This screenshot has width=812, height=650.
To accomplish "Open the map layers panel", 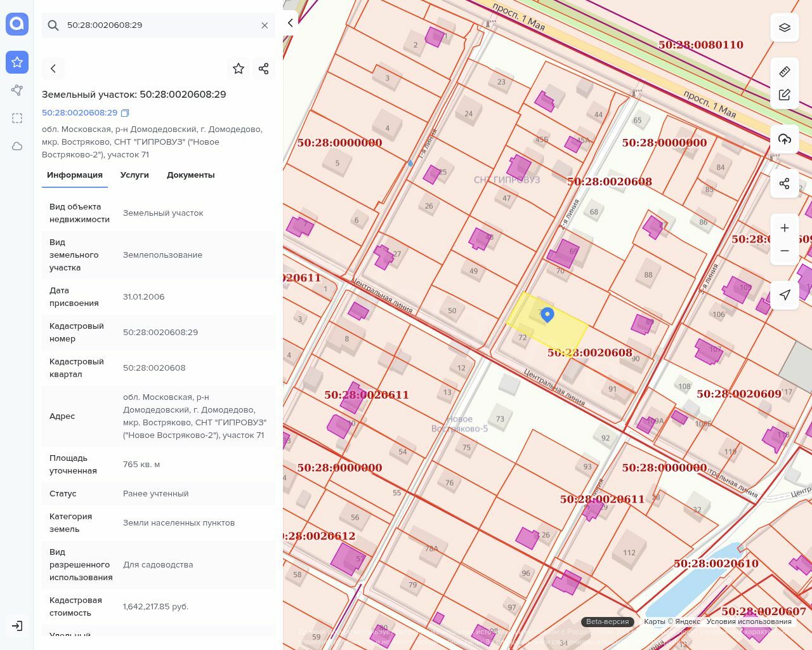I will [785, 28].
